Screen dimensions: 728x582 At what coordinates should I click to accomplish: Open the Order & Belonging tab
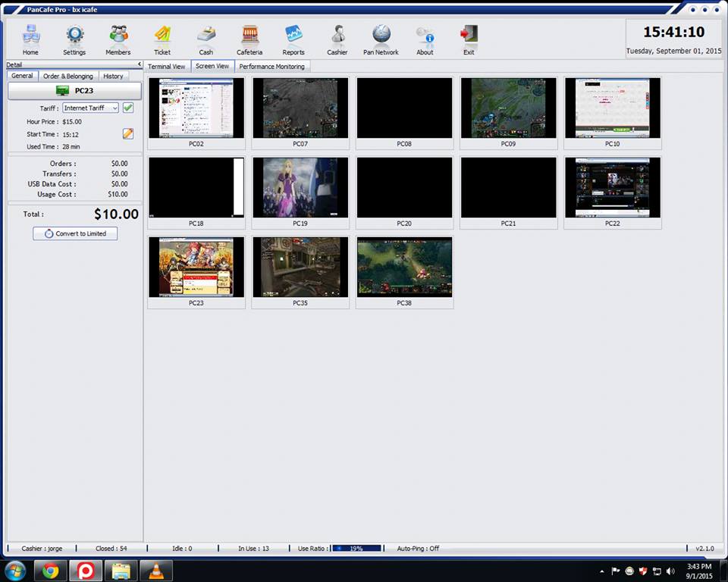tap(67, 76)
